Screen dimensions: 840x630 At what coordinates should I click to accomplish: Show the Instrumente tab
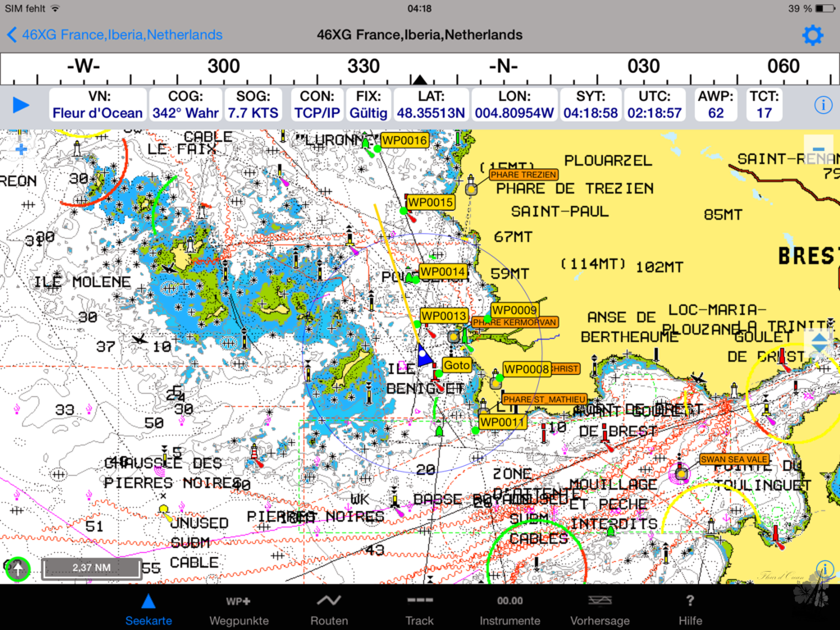click(x=509, y=609)
